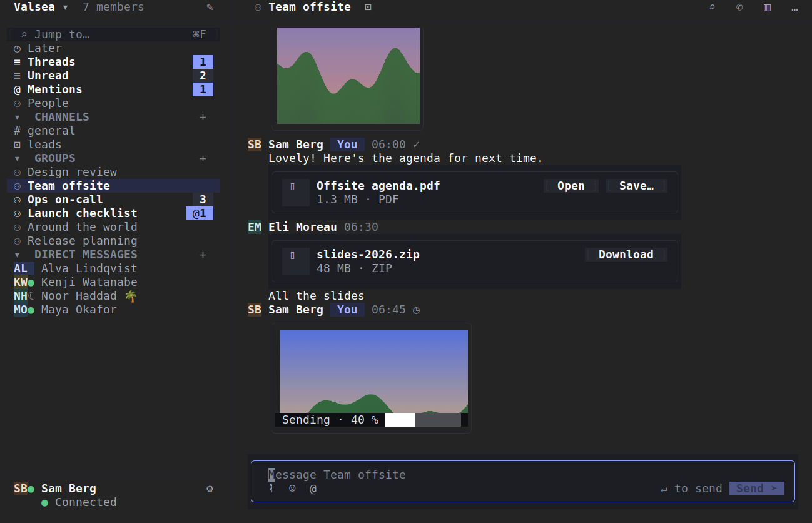The height and width of the screenshot is (523, 812).
Task: Attach a file using the composer paperclip icon
Action: [272, 489]
